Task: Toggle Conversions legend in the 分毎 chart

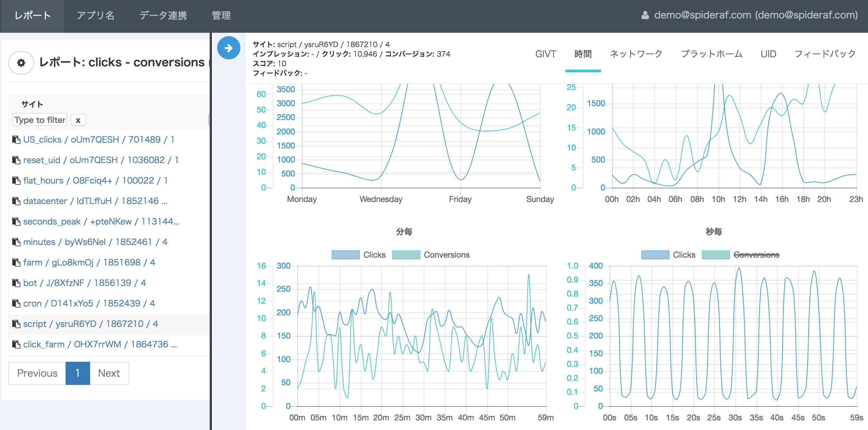Action: [x=446, y=255]
